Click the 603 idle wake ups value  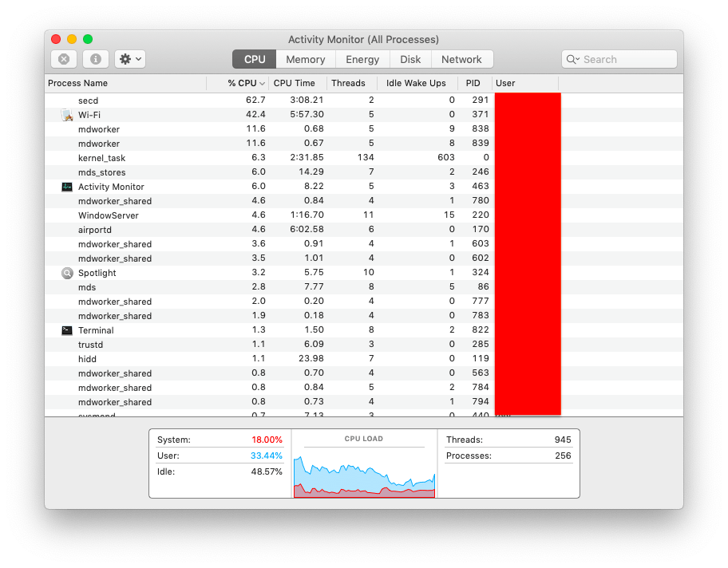(446, 158)
